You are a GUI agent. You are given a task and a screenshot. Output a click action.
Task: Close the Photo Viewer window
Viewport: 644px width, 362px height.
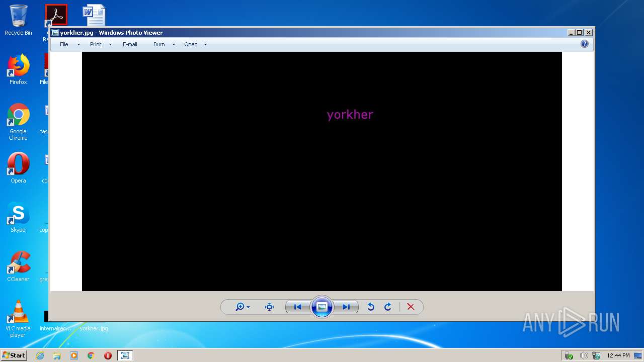coord(589,33)
